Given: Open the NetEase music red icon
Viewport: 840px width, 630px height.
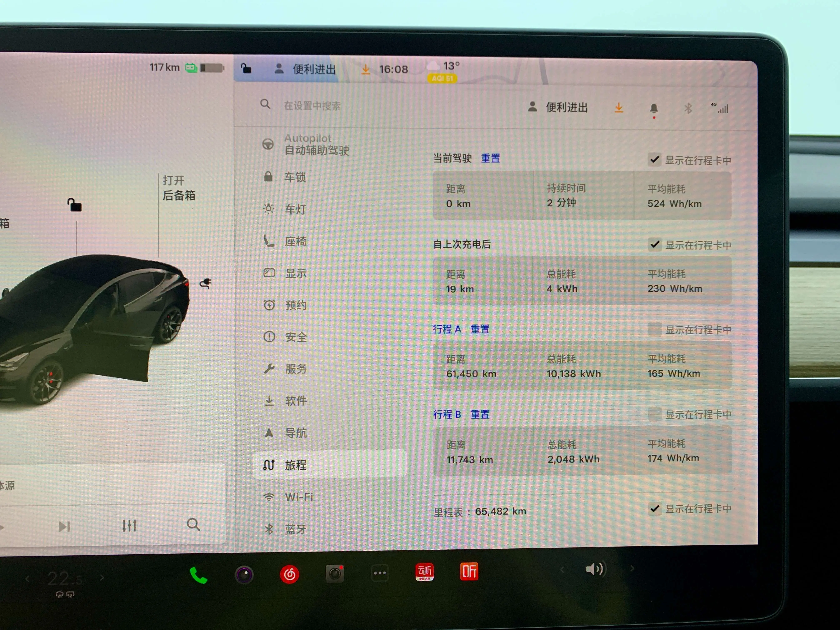Looking at the screenshot, I should pyautogui.click(x=289, y=574).
